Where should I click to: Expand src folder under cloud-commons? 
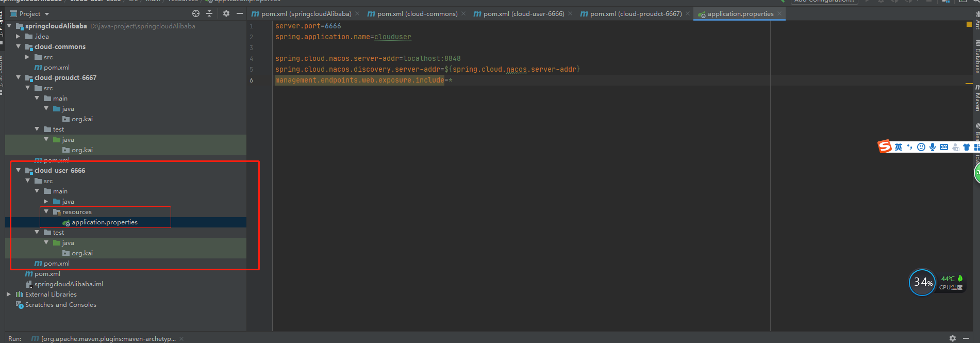pyautogui.click(x=28, y=57)
